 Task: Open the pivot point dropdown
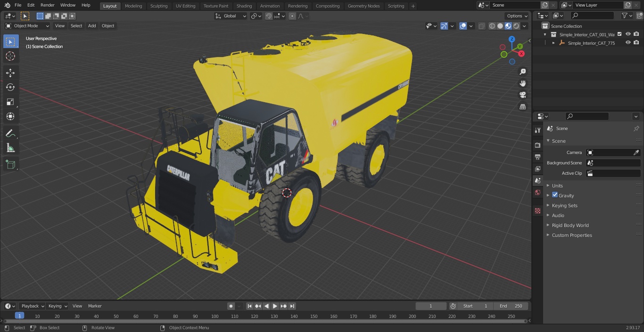pyautogui.click(x=256, y=16)
